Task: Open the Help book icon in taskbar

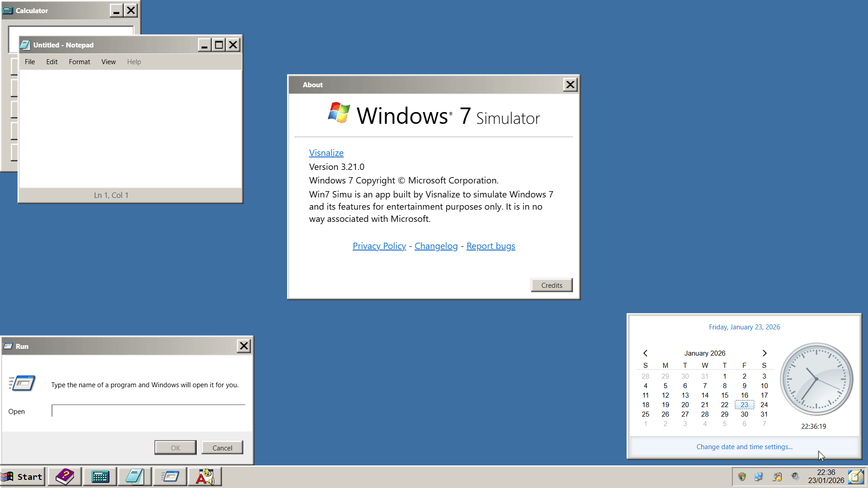Action: [65, 477]
